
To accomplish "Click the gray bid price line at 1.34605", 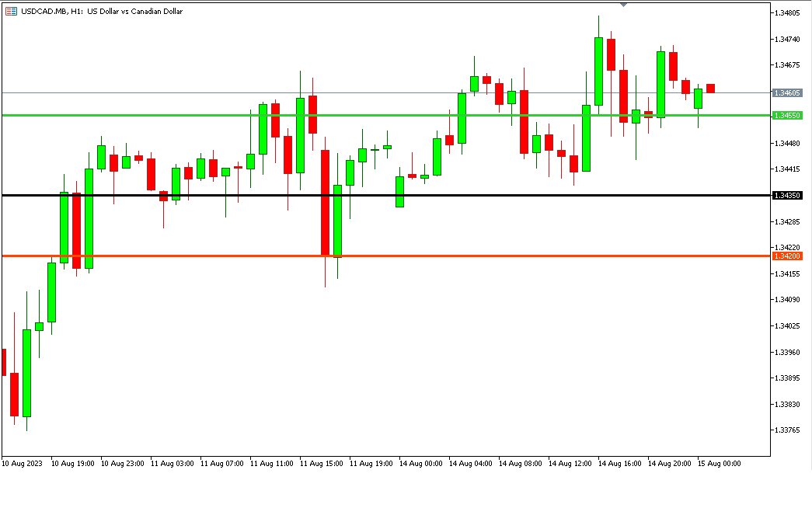I will pos(386,92).
